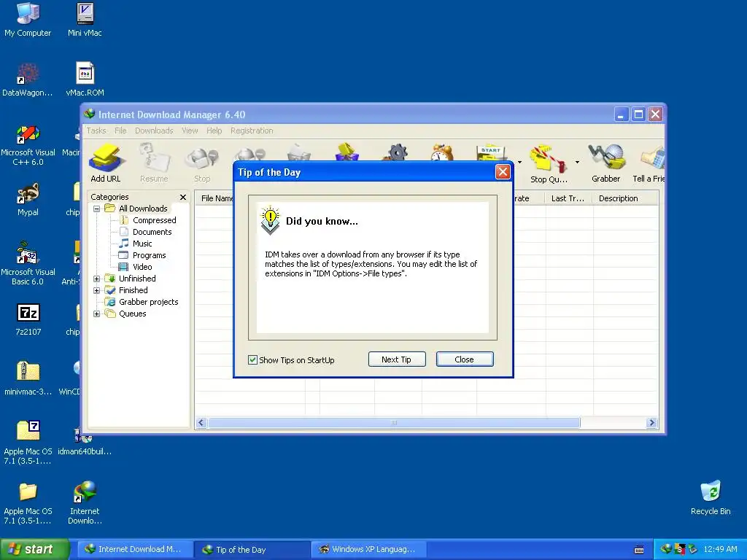747x560 pixels.
Task: Click the alarm clock Scheduler icon
Action: click(442, 153)
